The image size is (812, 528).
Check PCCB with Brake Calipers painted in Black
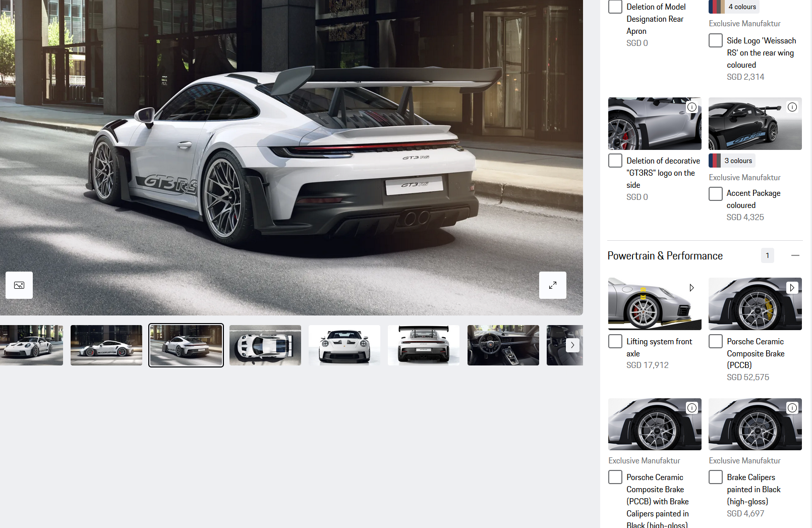pos(615,477)
